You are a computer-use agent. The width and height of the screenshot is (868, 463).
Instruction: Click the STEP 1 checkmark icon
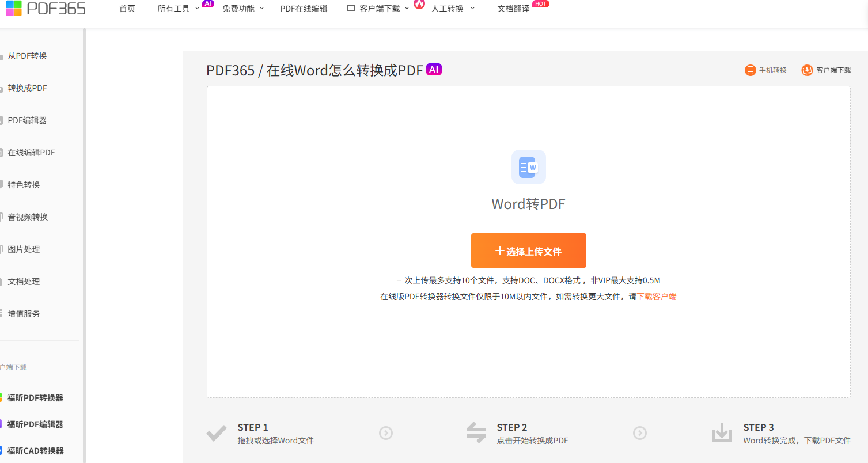pos(217,433)
